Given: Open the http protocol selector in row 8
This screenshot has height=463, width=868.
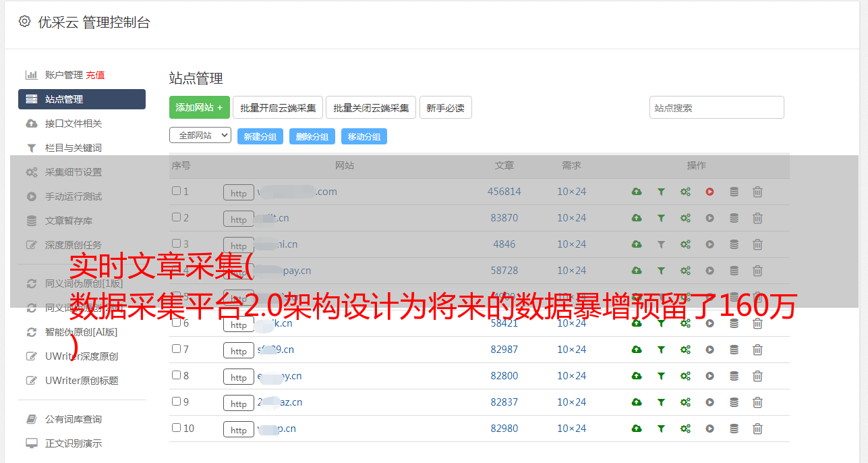Looking at the screenshot, I should coord(238,377).
